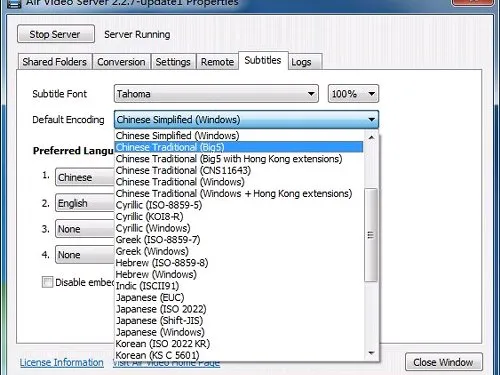Select Hebrew (ISO-8859-8) encoding
The width and height of the screenshot is (500, 375).
pos(239,263)
